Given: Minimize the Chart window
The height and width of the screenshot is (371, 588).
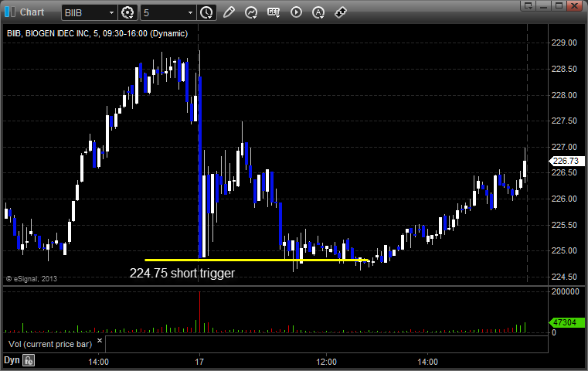Looking at the screenshot, I should pos(544,5).
